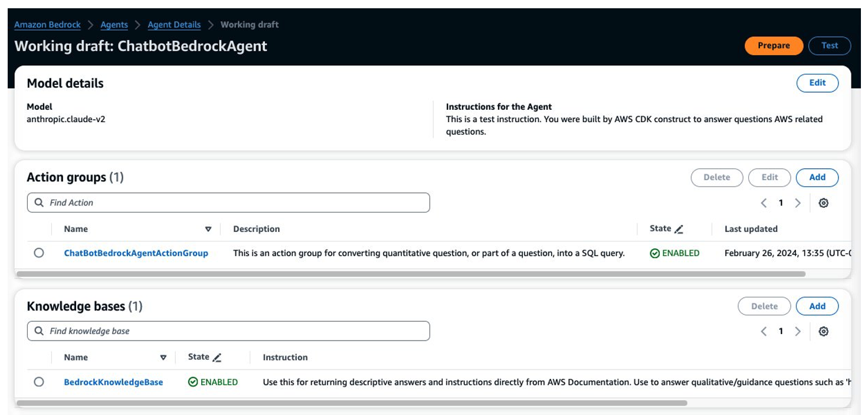Click the Working draft breadcrumb text

click(250, 25)
